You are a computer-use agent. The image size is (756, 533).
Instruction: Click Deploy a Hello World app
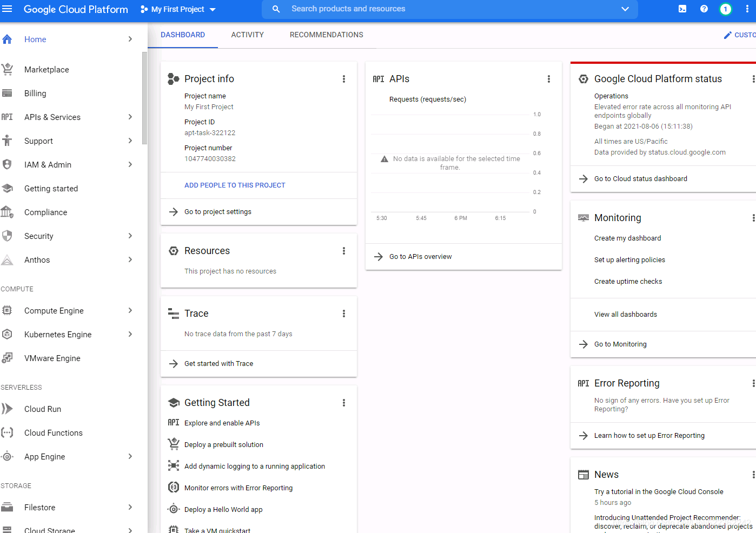click(x=223, y=510)
